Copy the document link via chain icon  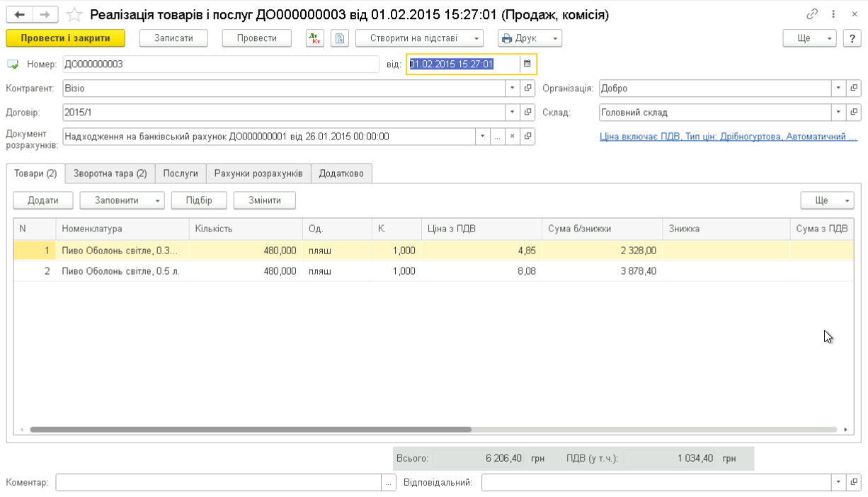(x=812, y=15)
